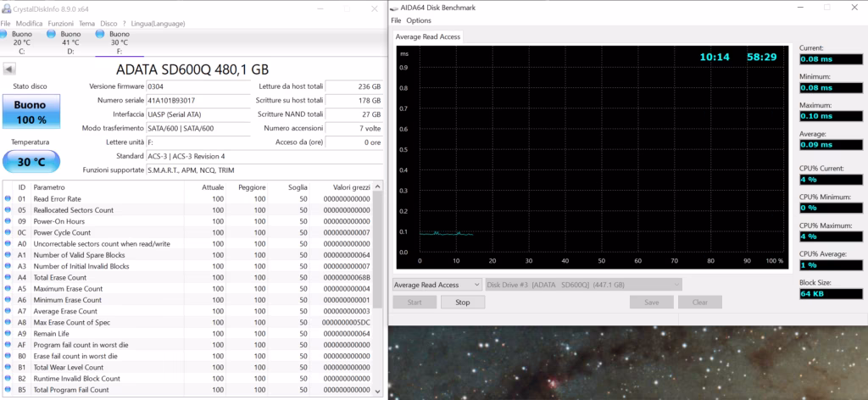This screenshot has width=868, height=400.
Task: Click status dot for Read Error Rate
Action: click(8, 198)
